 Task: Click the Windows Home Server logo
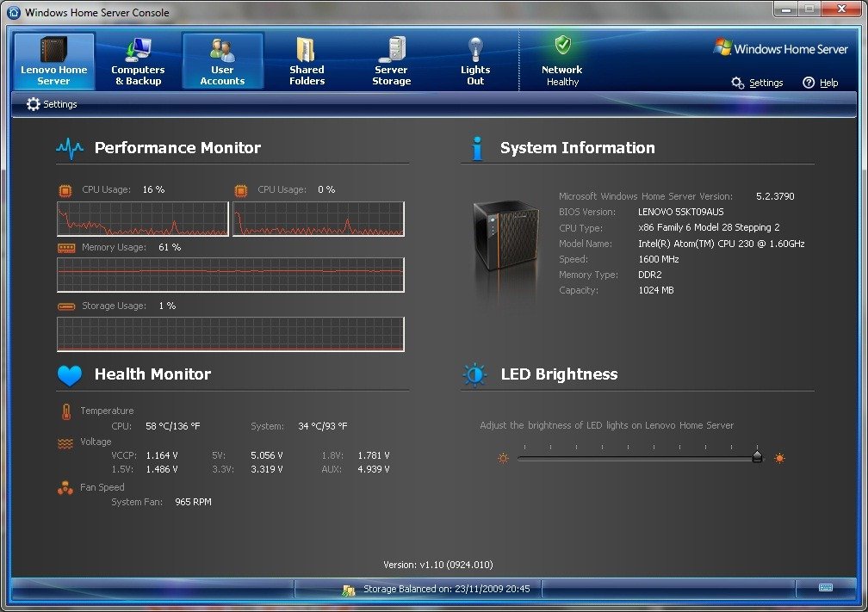pos(781,48)
